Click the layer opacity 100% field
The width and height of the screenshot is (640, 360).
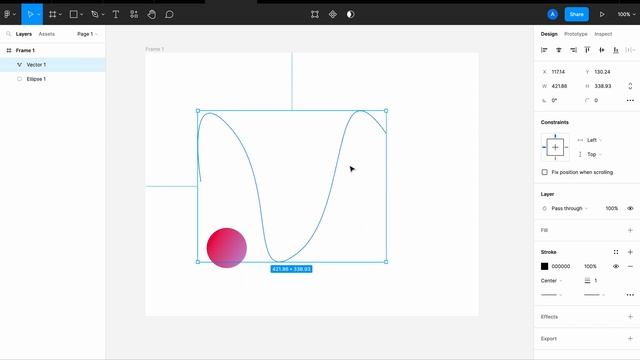611,209
